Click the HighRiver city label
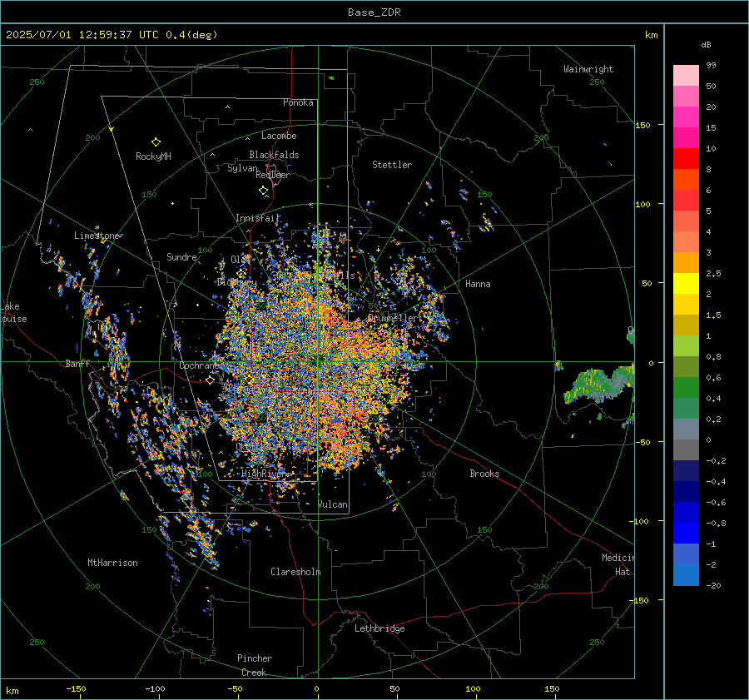This screenshot has height=700, width=749. pyautogui.click(x=264, y=474)
